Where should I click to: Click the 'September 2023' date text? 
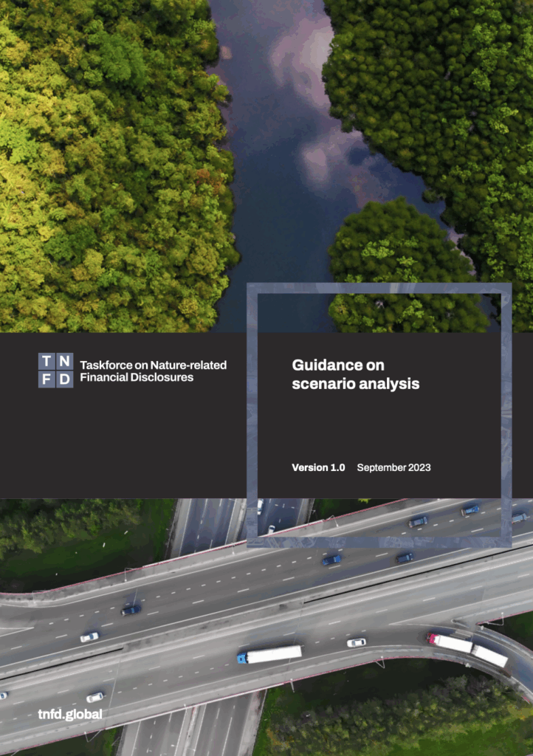[x=393, y=467]
